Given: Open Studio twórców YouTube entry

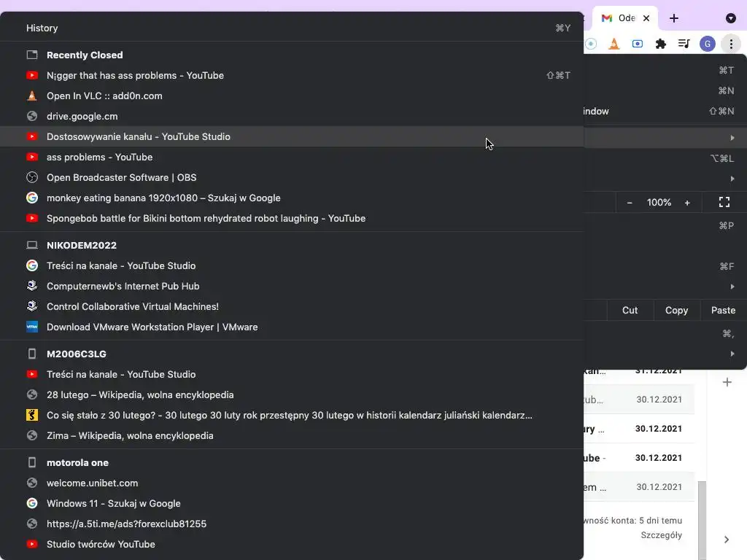Looking at the screenshot, I should point(292,544).
